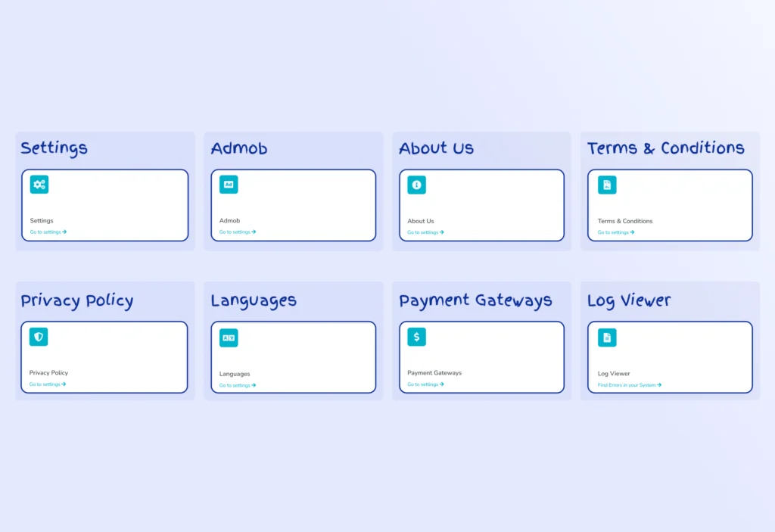
Task: Follow 'Go to settings' link under About Us
Action: point(425,232)
